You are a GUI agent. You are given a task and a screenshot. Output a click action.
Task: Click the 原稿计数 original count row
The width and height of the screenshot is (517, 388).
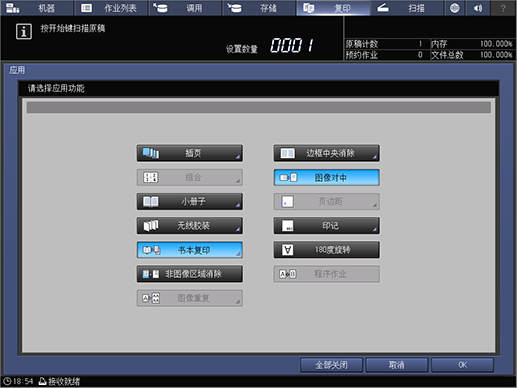tap(386, 44)
